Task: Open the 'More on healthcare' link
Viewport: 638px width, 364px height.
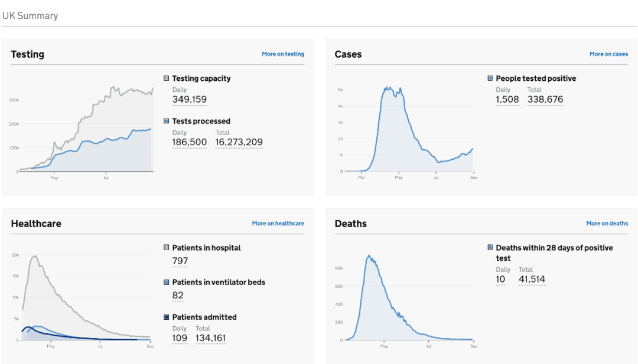Action: [x=278, y=224]
